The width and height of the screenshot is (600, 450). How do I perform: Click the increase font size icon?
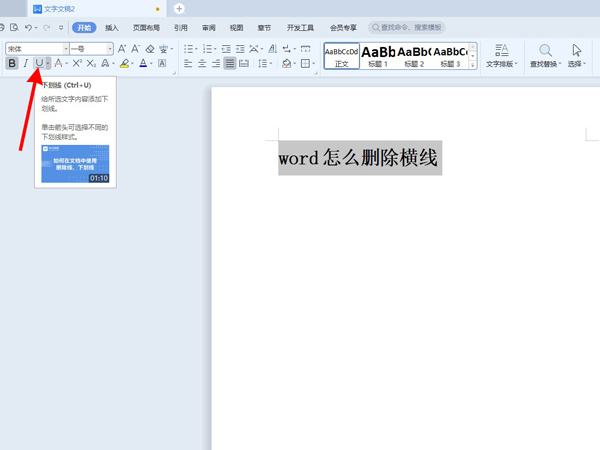coord(121,48)
